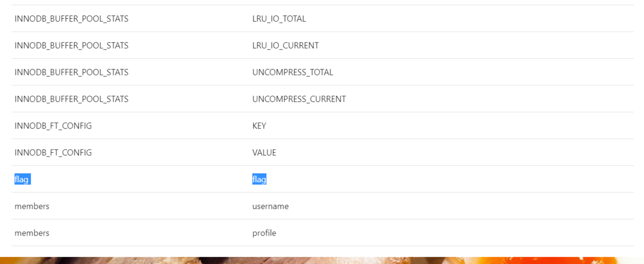Select the KEY column name cell

(259, 126)
